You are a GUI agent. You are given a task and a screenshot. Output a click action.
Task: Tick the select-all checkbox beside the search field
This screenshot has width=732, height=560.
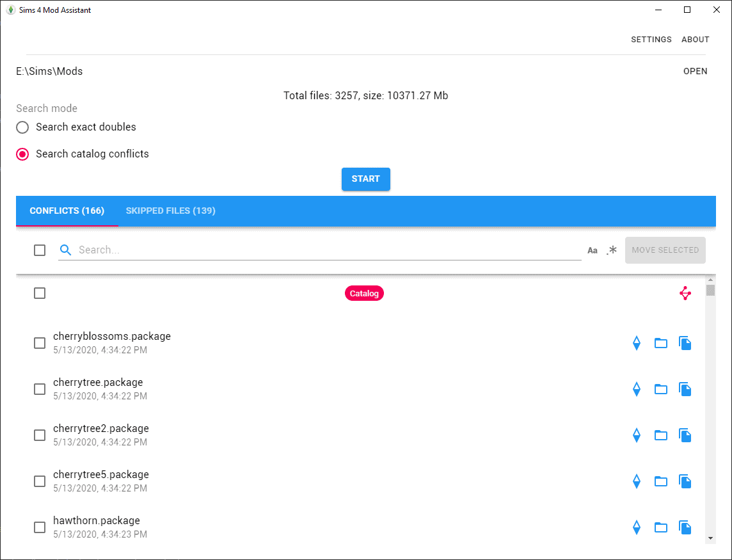[x=40, y=250]
